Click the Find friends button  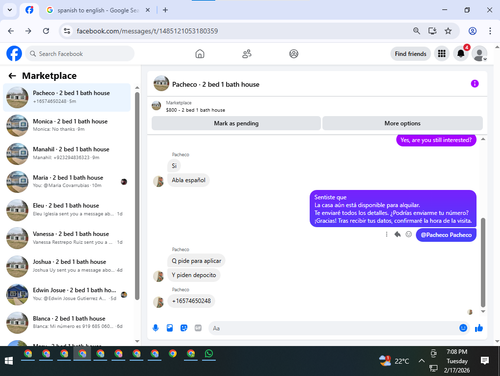tap(410, 54)
